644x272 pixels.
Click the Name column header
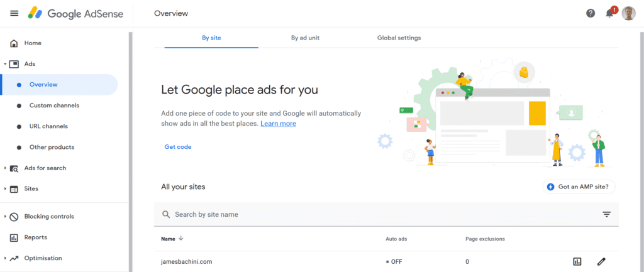(168, 239)
